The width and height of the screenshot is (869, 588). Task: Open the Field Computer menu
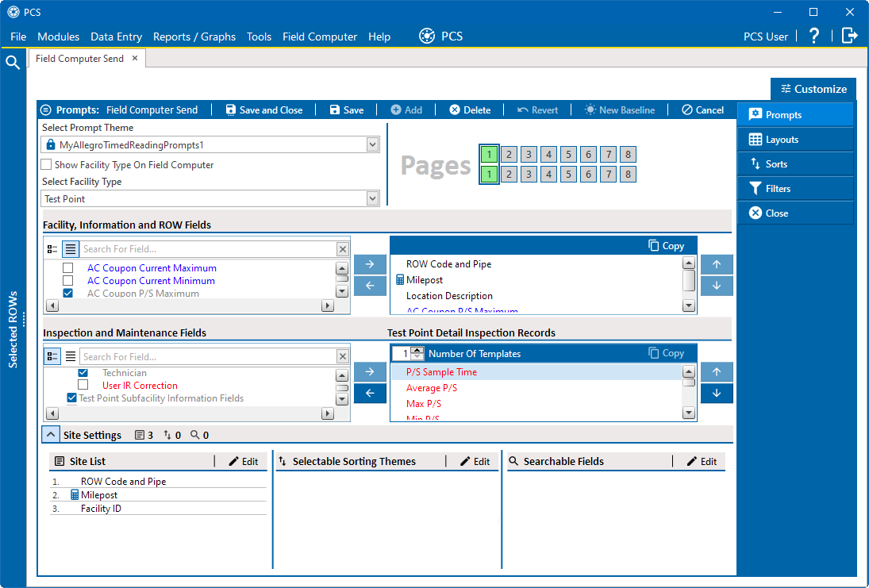(x=320, y=37)
